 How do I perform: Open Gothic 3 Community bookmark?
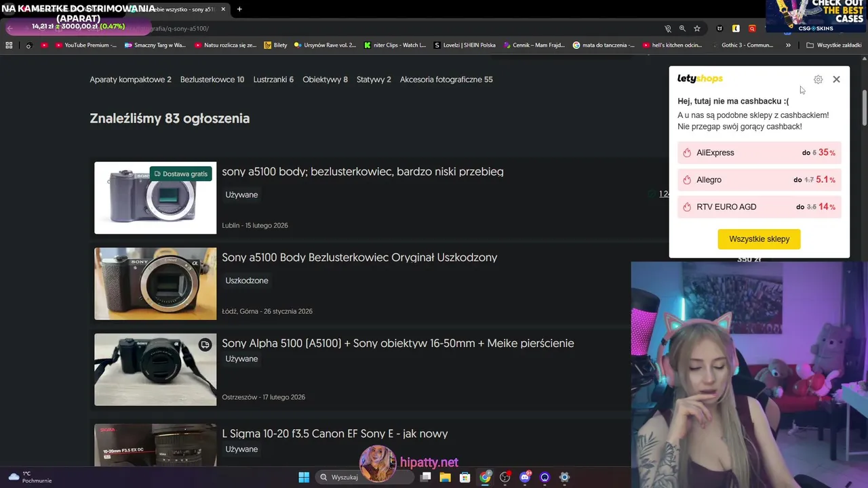[x=743, y=45]
